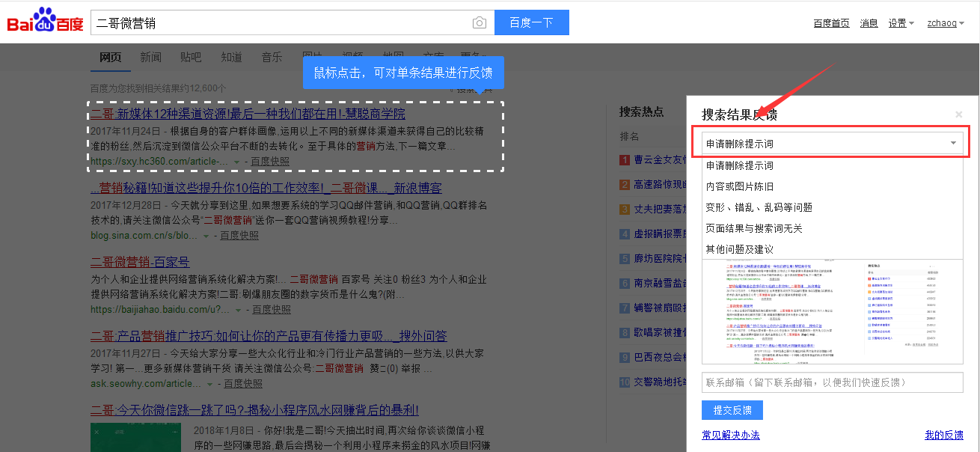Open the 我的反馈 link

(944, 435)
